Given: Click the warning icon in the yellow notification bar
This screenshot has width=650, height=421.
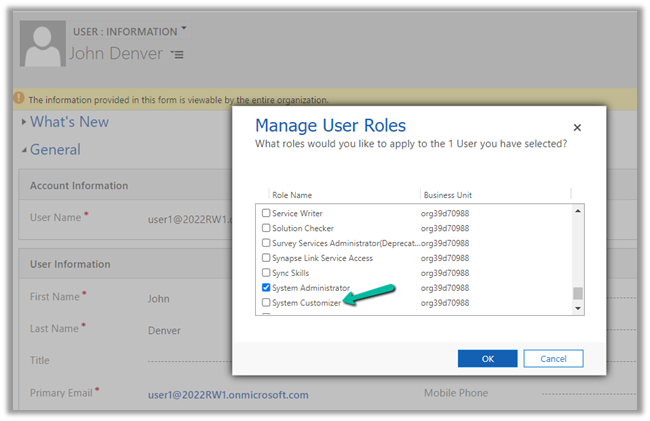Looking at the screenshot, I should pos(19,99).
